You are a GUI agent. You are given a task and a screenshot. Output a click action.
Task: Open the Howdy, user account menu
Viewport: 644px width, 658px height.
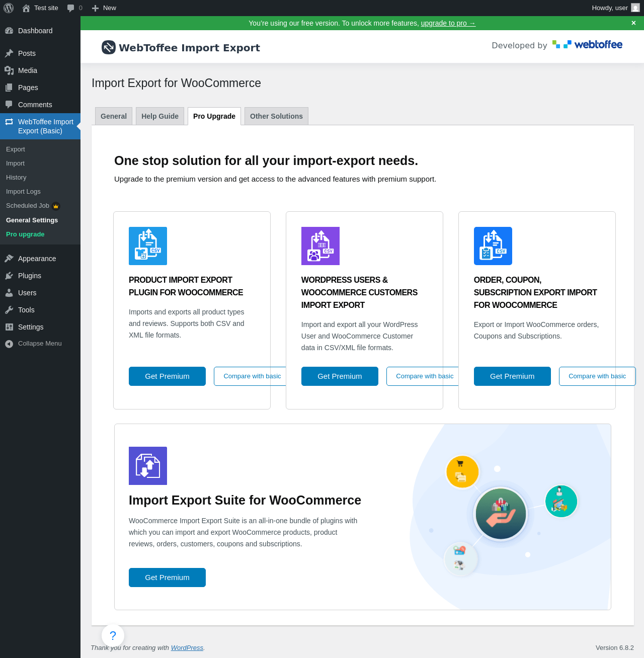[616, 8]
